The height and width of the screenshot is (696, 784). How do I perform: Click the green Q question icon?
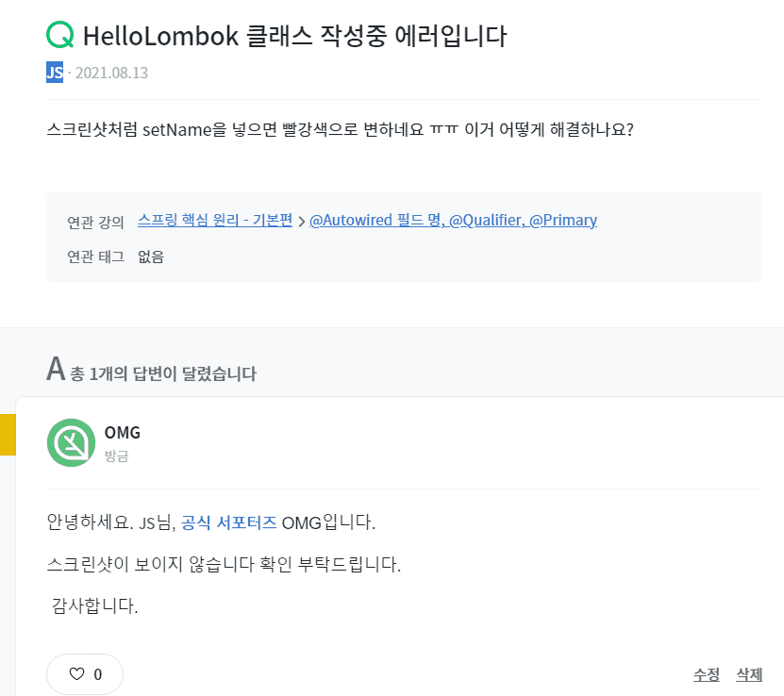[x=59, y=36]
